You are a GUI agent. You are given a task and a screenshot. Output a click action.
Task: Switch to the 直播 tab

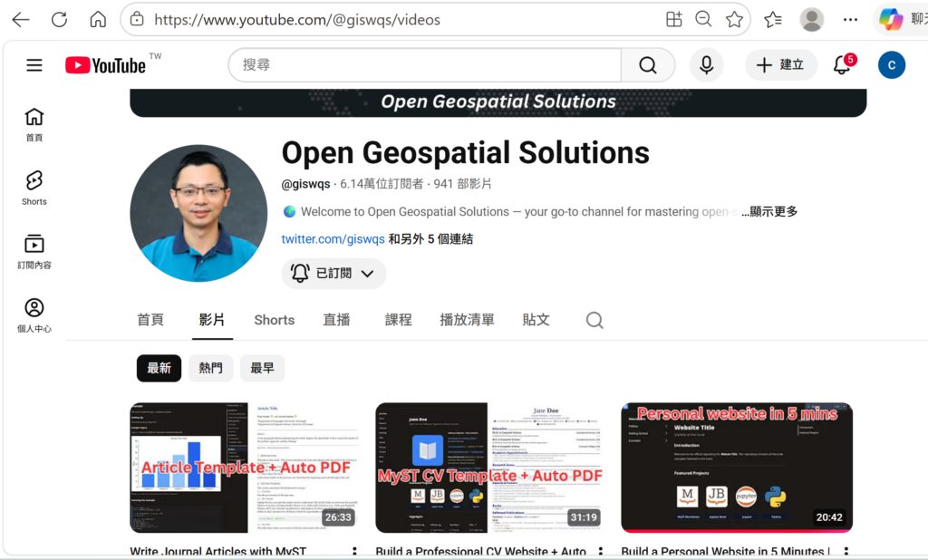pyautogui.click(x=336, y=320)
